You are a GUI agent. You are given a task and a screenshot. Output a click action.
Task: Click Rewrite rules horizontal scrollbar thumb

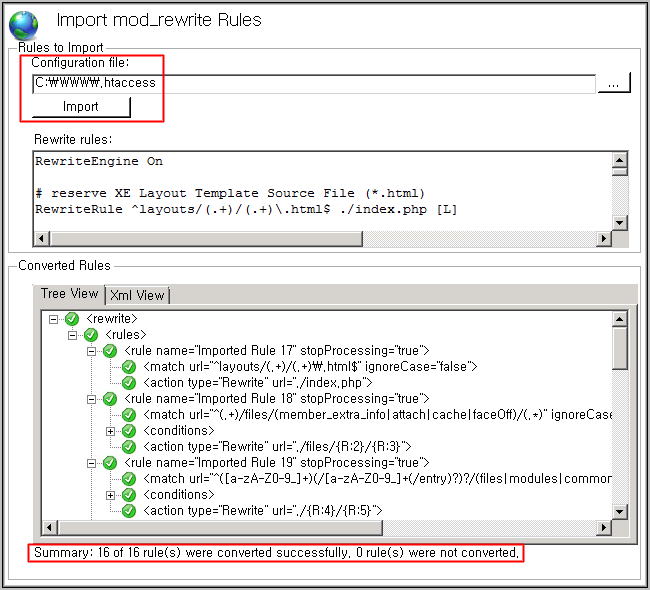coord(206,238)
